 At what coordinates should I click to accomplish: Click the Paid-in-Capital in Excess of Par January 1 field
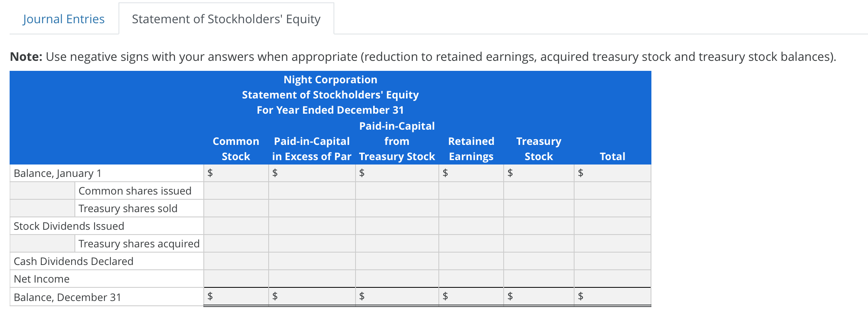312,173
